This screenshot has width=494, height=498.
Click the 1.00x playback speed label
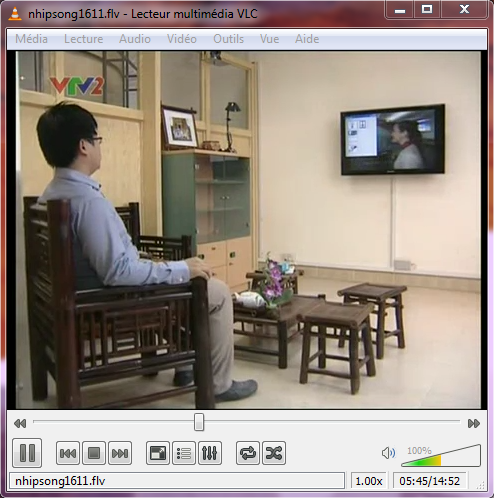369,481
